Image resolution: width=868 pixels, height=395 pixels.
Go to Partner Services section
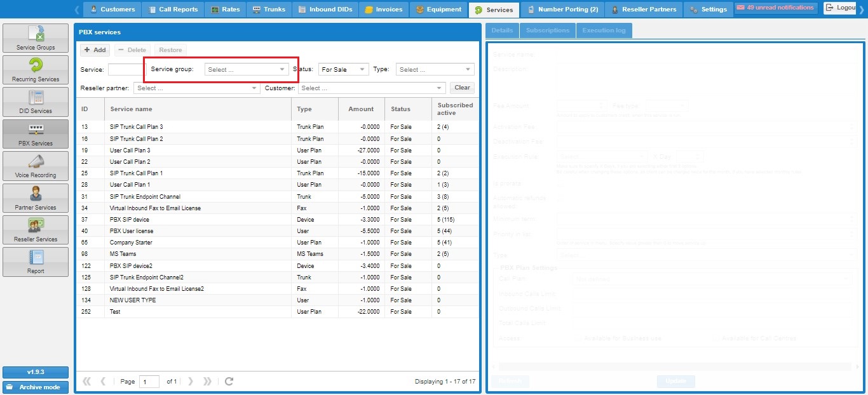coord(36,199)
